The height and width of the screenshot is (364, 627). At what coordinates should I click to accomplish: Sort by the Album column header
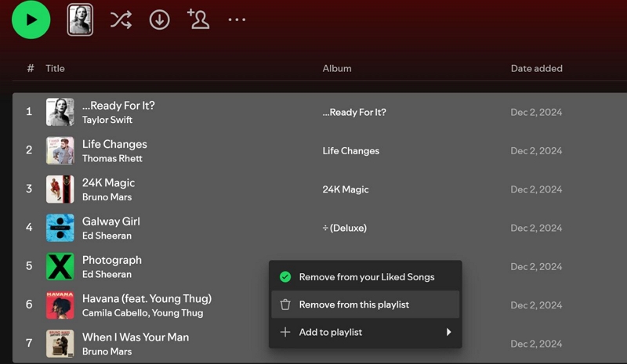click(337, 68)
